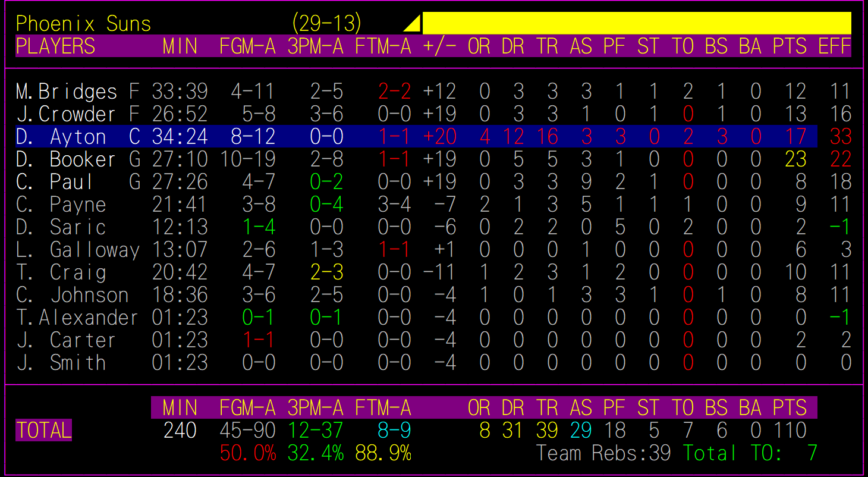Viewport: 868px width, 477px height.
Task: Select D. Ayton's +20 plus/minus value
Action: [440, 137]
